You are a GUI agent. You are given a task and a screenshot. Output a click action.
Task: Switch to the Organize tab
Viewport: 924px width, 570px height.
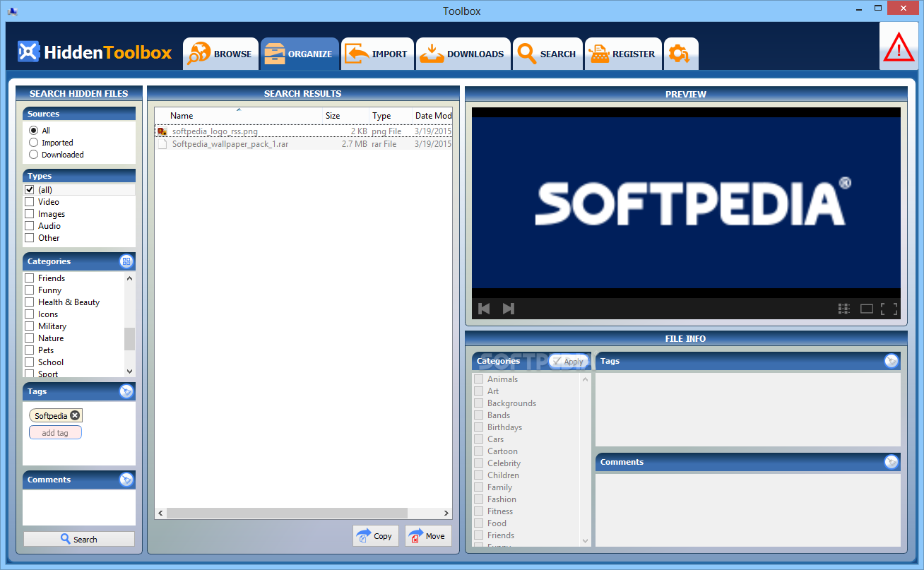(300, 54)
